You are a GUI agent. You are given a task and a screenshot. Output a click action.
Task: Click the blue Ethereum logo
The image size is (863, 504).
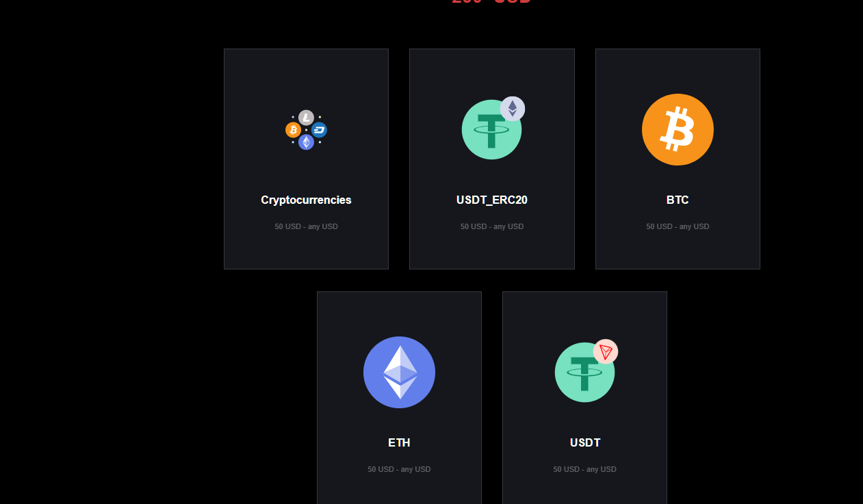point(399,372)
